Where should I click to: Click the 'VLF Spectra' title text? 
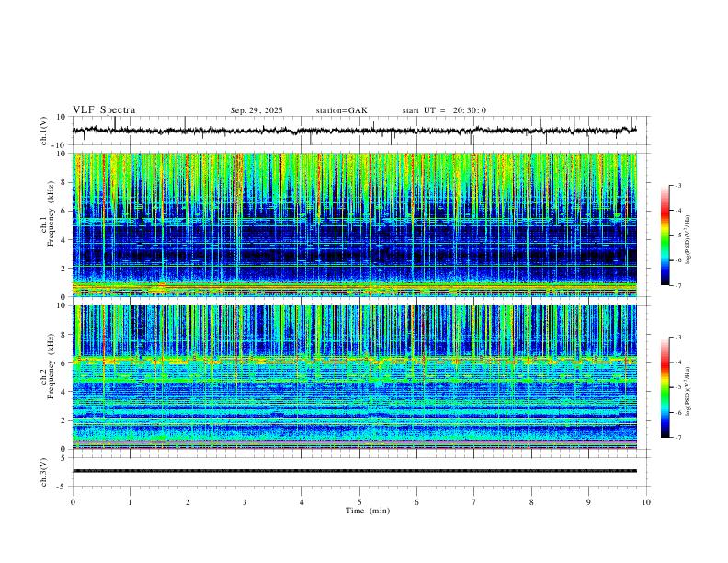pyautogui.click(x=104, y=110)
